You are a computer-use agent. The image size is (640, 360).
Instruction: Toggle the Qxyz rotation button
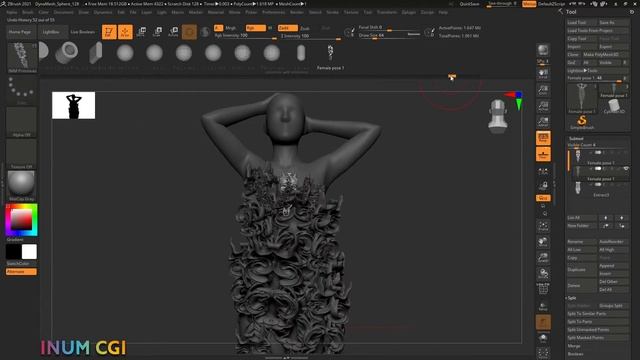(543, 198)
